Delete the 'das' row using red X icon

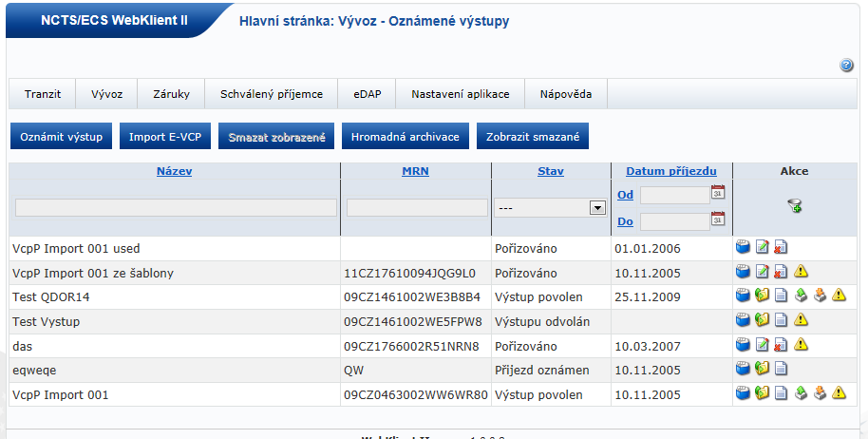(x=780, y=345)
